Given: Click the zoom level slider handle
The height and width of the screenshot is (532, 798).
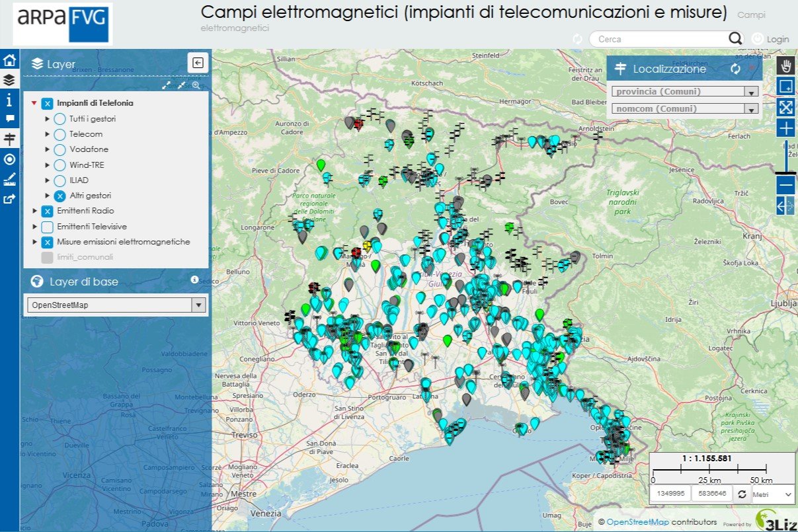Looking at the screenshot, I should pyautogui.click(x=786, y=172).
